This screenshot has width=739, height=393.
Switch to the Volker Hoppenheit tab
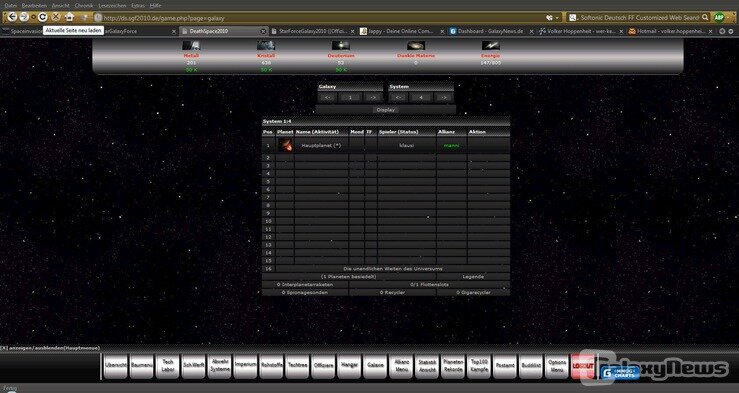(581, 32)
